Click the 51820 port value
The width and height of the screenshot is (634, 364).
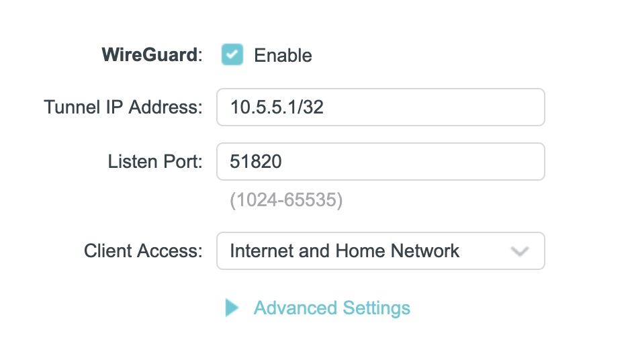[x=256, y=161]
